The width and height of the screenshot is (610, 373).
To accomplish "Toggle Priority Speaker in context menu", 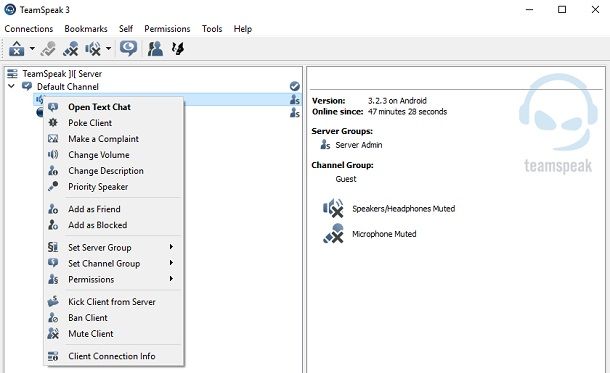I will pyautogui.click(x=114, y=187).
